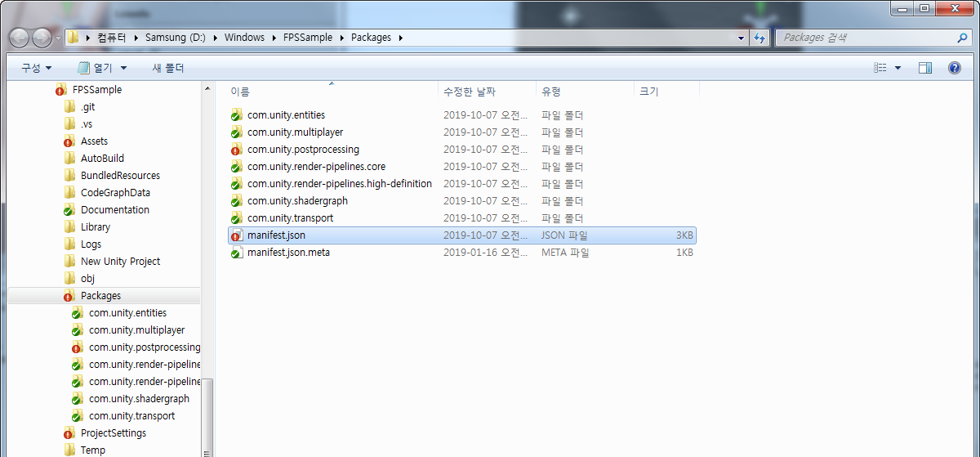The height and width of the screenshot is (457, 980).
Task: Click the search magnifier icon
Action: click(962, 38)
